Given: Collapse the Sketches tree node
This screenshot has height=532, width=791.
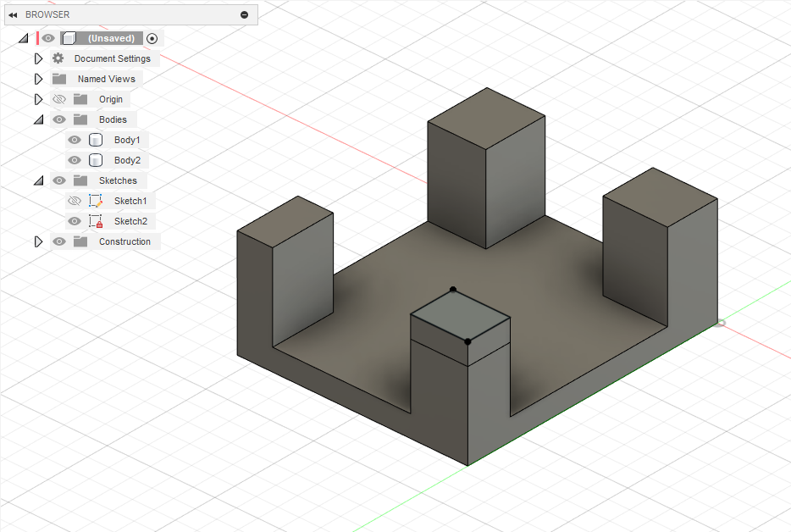Looking at the screenshot, I should point(38,180).
